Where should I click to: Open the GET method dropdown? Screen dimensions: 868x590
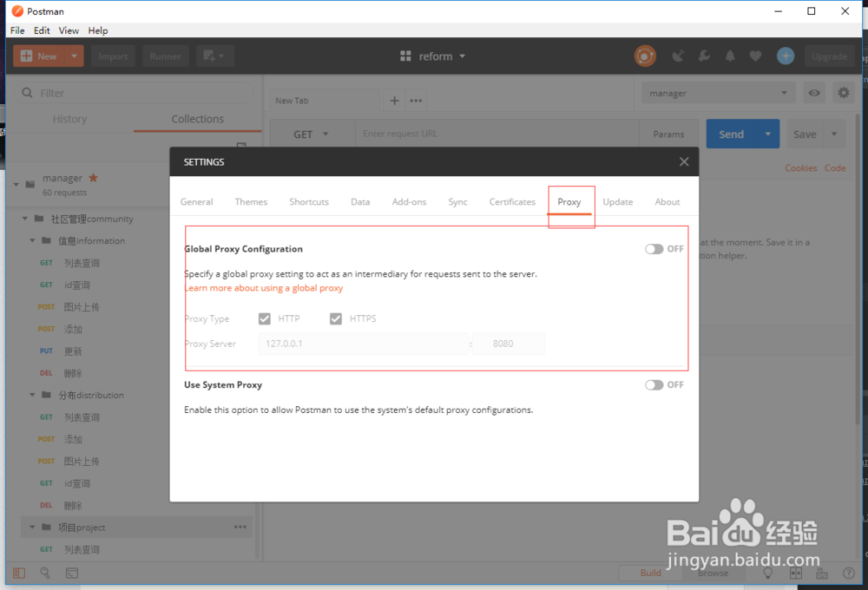point(310,134)
